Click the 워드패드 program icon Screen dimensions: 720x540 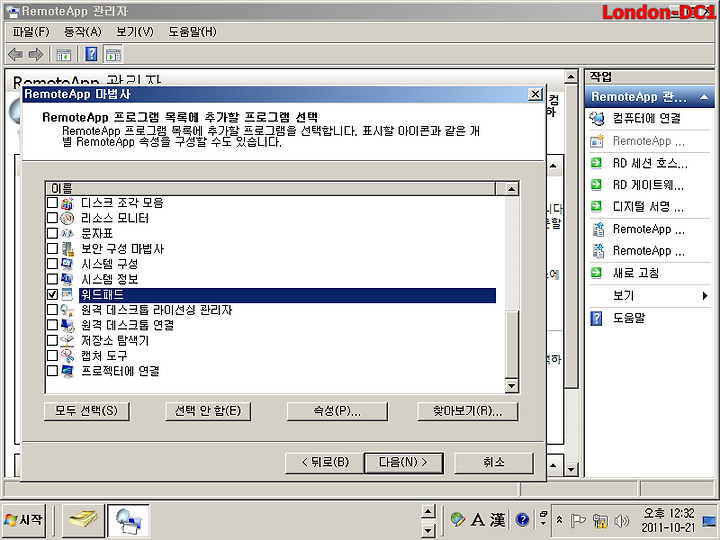[68, 295]
